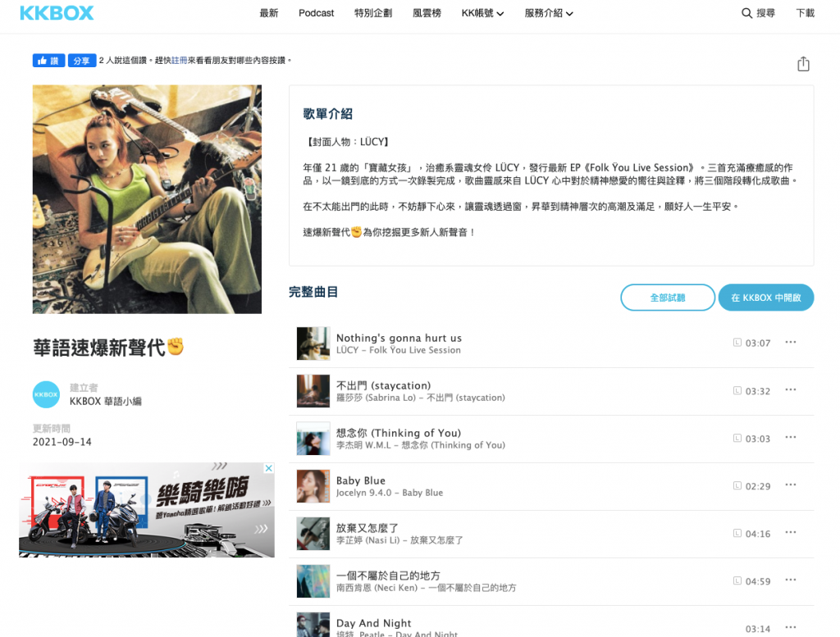
Task: Click the 不出門 (staycation) album thumbnail
Action: pos(313,391)
